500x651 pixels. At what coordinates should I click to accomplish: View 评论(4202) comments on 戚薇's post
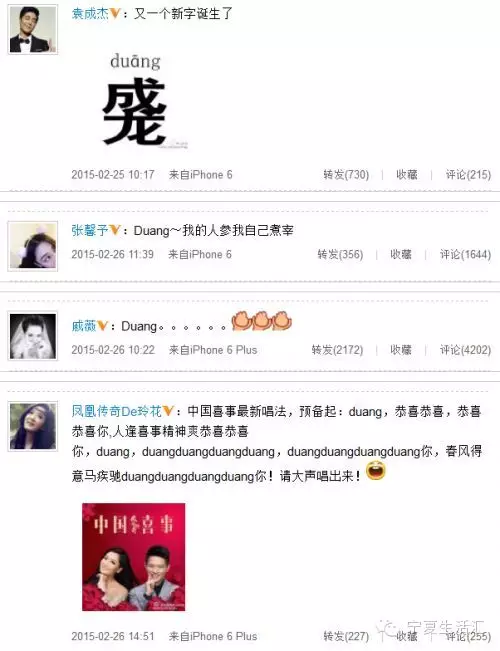point(465,350)
